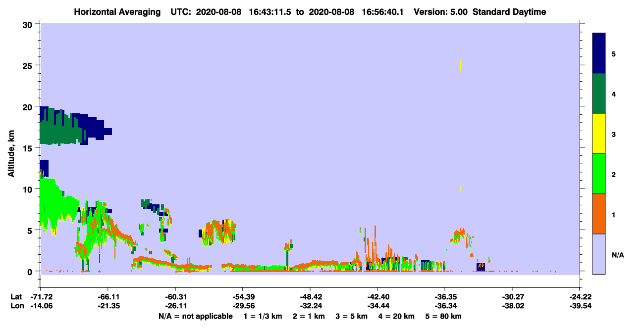Click the longitude value -26.11
The height and width of the screenshot is (330, 644).
point(175,306)
